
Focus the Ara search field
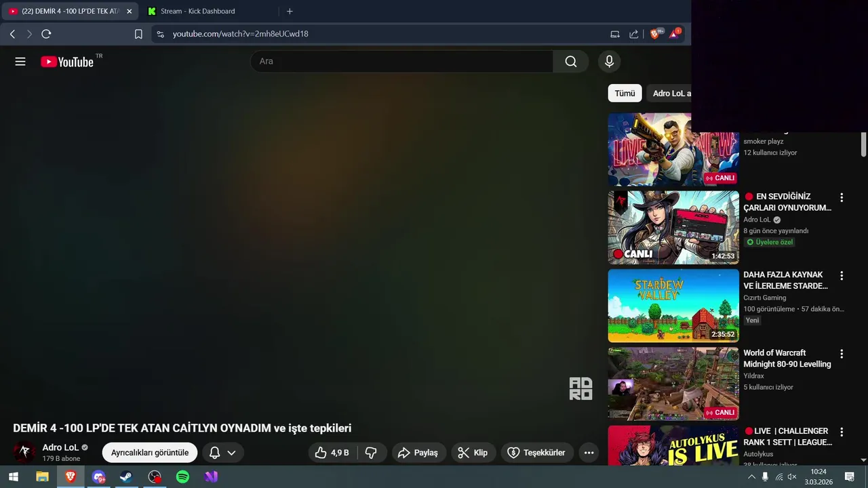tap(401, 62)
